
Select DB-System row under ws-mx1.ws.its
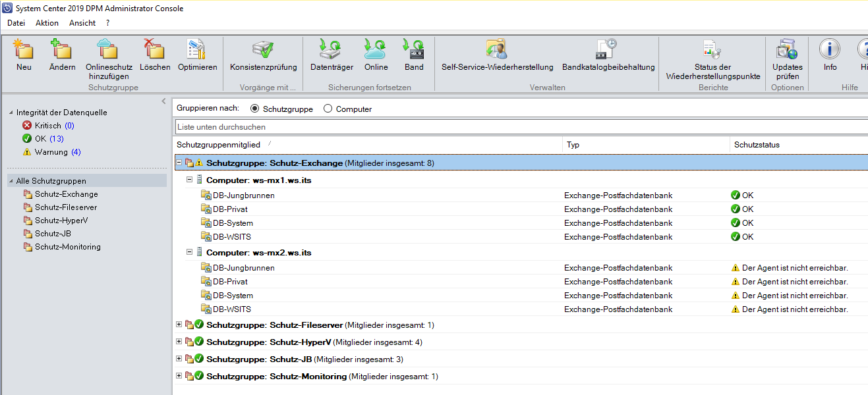(521, 223)
